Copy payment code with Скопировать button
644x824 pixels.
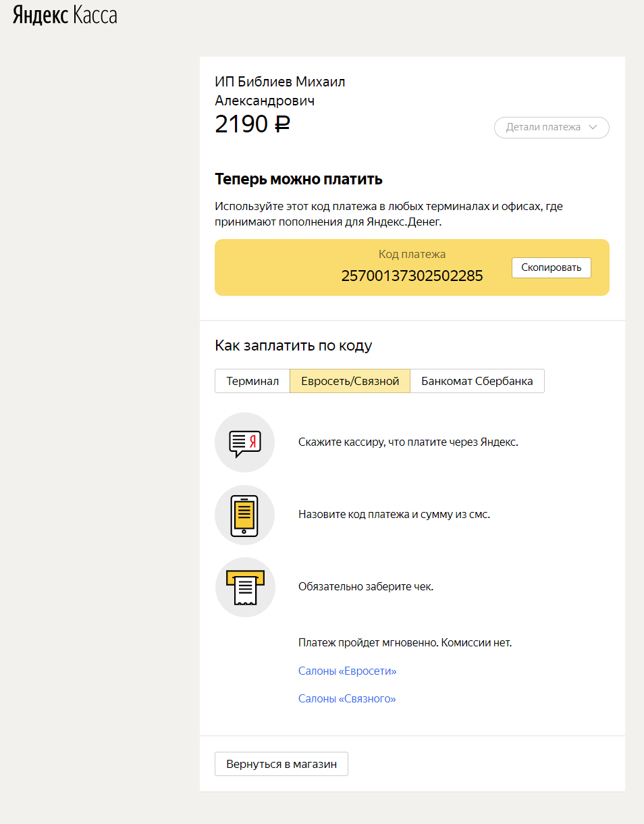click(551, 267)
